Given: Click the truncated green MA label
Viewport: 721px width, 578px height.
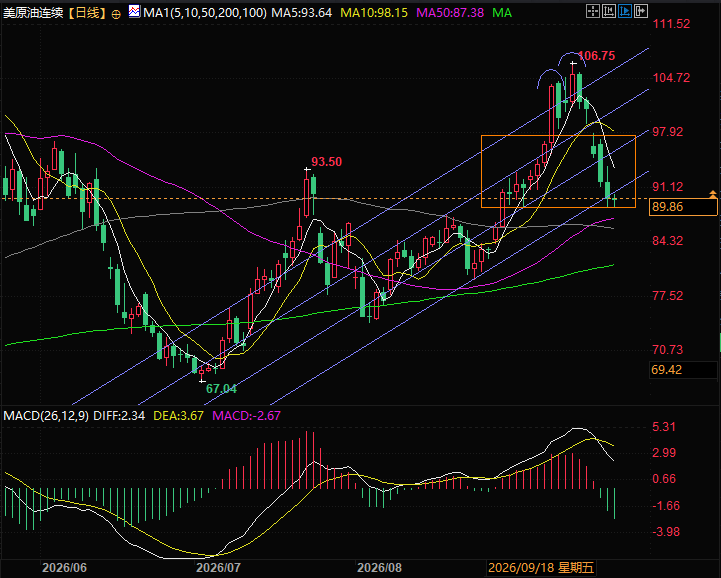Looking at the screenshot, I should [502, 13].
